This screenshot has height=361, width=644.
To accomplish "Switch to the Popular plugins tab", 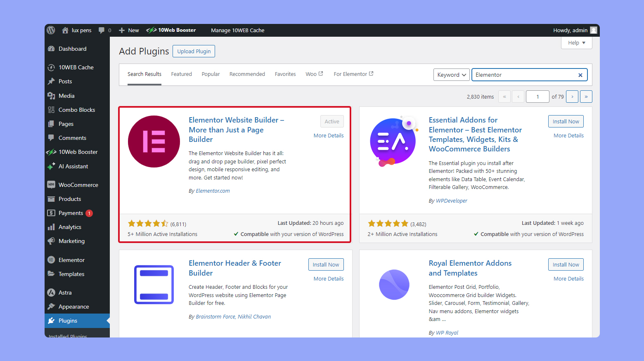I will (211, 74).
